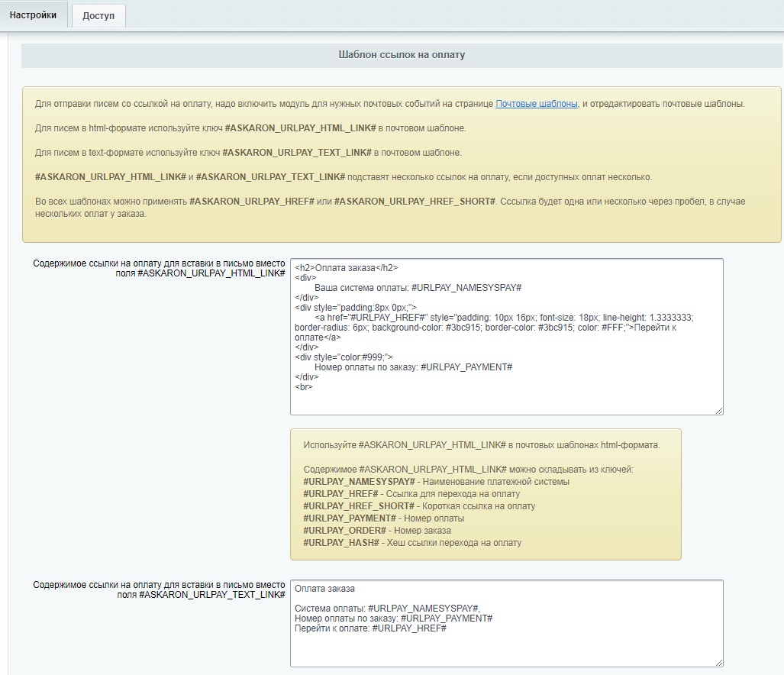This screenshot has width=784, height=675.
Task: Click the #URLPAY_NAMESYSPAY# key in the hint box
Action: [359, 482]
